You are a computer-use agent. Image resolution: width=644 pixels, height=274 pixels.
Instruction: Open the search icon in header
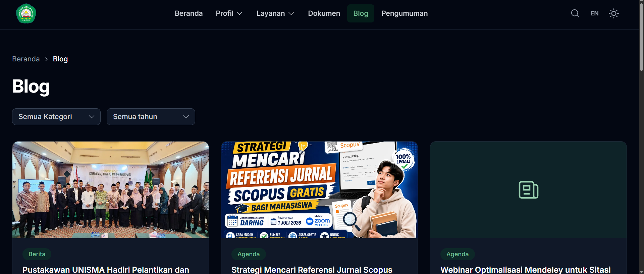pyautogui.click(x=575, y=13)
